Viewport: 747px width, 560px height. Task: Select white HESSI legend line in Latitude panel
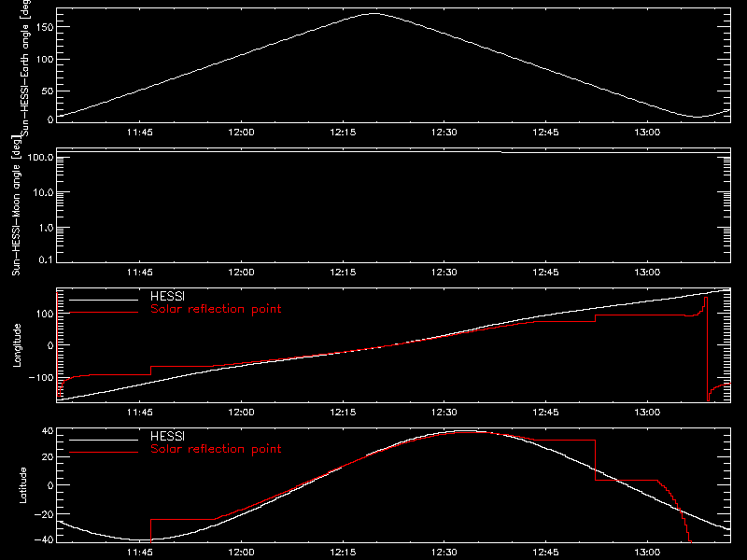[x=104, y=440]
